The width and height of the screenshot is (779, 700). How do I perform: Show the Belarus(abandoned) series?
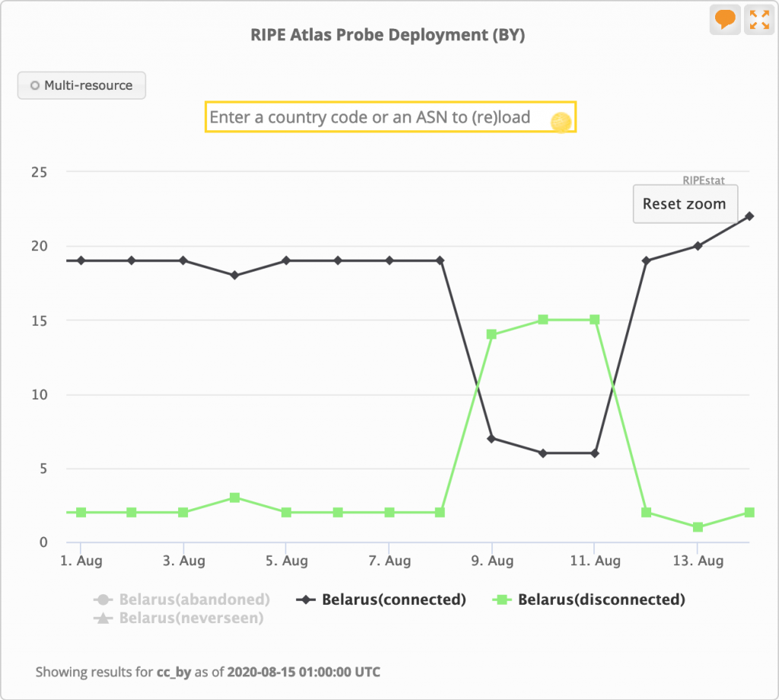tap(182, 600)
